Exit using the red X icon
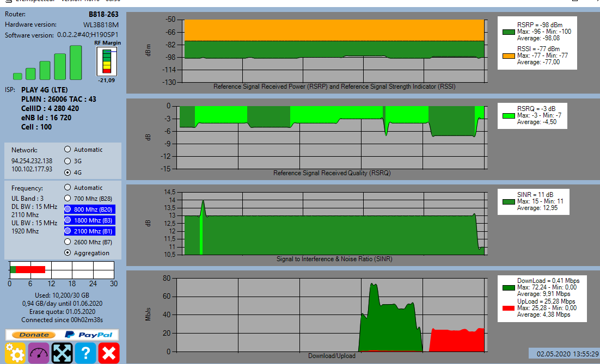The width and height of the screenshot is (600, 364). (x=109, y=353)
